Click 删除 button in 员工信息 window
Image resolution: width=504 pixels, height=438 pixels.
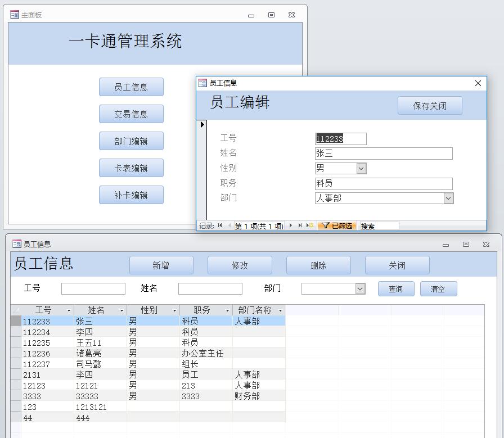[x=318, y=265]
